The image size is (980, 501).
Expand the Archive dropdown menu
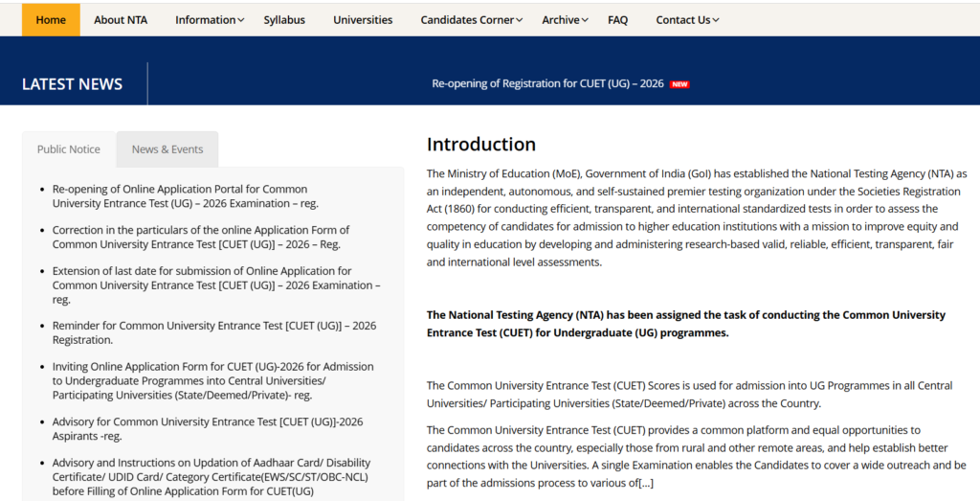click(x=565, y=20)
